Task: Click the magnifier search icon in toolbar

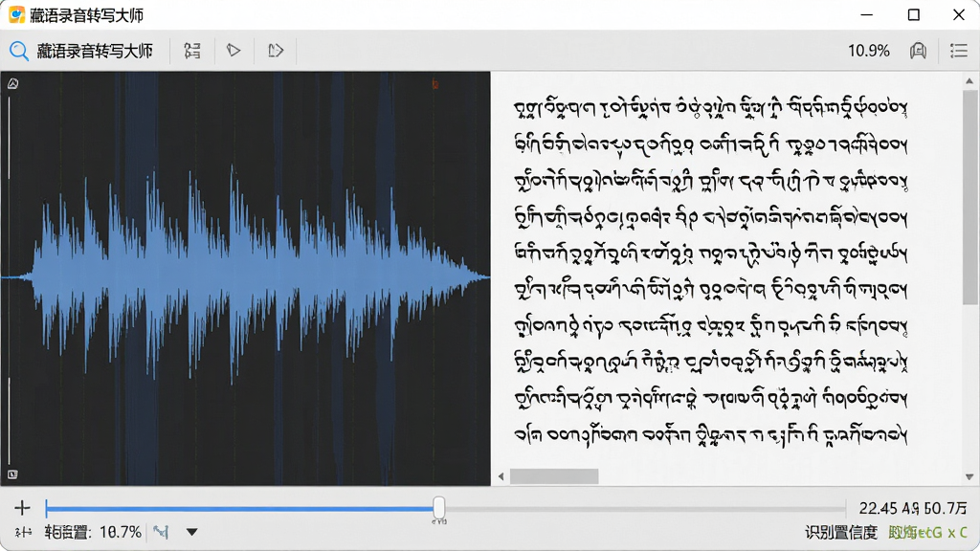Action: tap(19, 51)
